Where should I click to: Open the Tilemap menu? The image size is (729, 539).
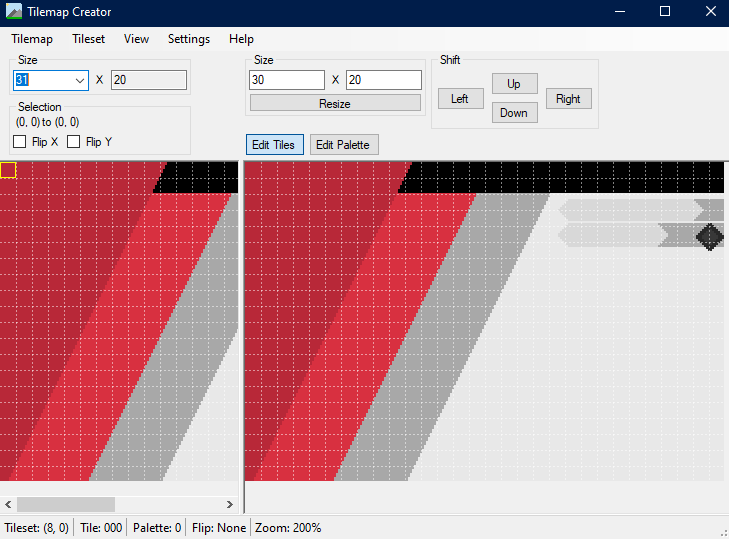click(x=32, y=39)
